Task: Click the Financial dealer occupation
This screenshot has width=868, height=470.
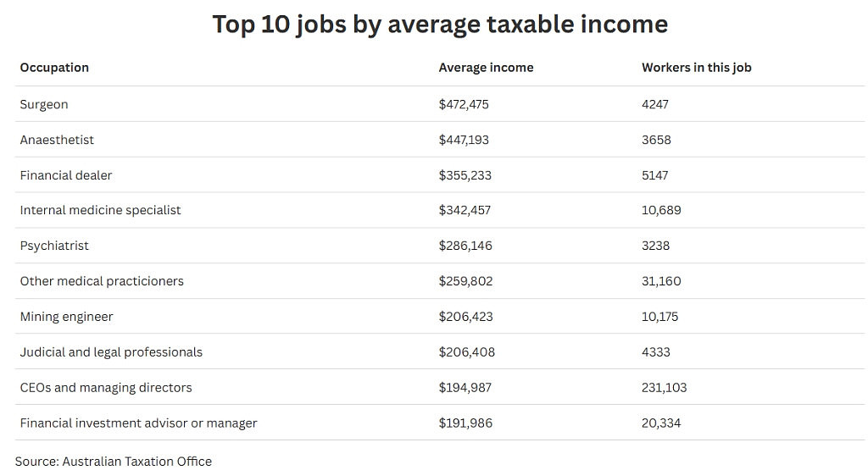Action: (x=66, y=175)
